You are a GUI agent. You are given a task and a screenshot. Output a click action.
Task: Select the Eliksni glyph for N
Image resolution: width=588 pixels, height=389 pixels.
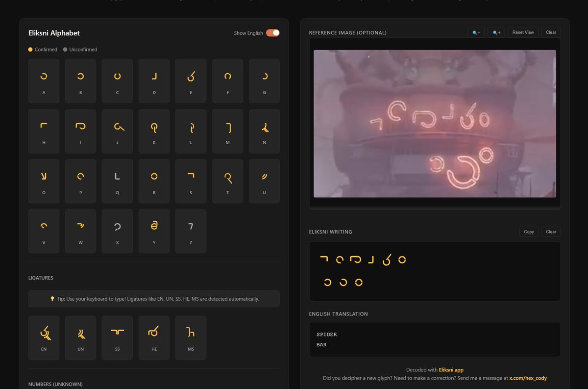click(x=264, y=131)
